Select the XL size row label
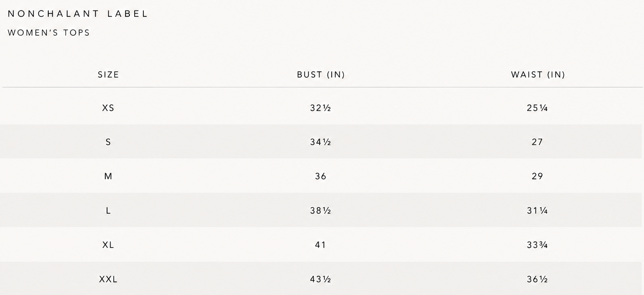The height and width of the screenshot is (295, 644). (108, 245)
